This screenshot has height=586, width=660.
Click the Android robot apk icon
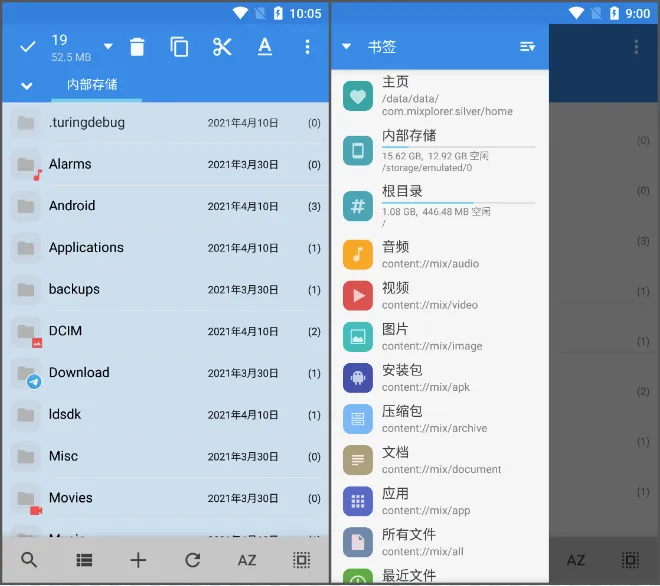tap(358, 378)
